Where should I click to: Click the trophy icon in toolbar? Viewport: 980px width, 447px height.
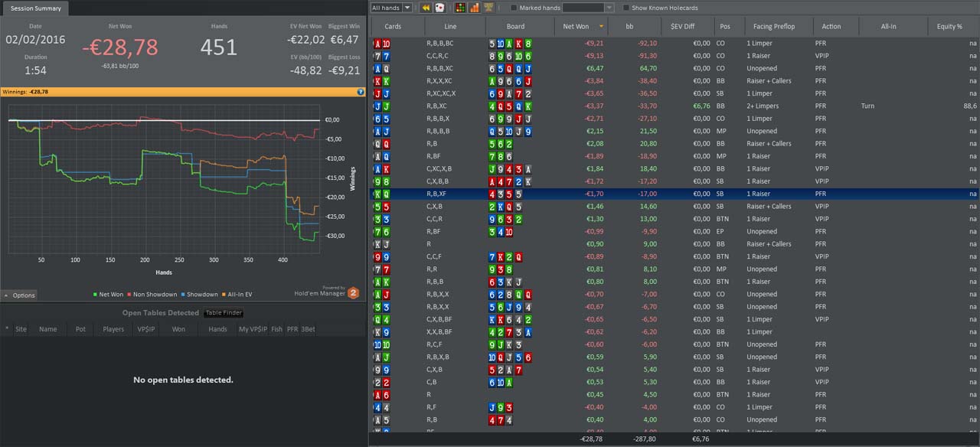(x=488, y=8)
